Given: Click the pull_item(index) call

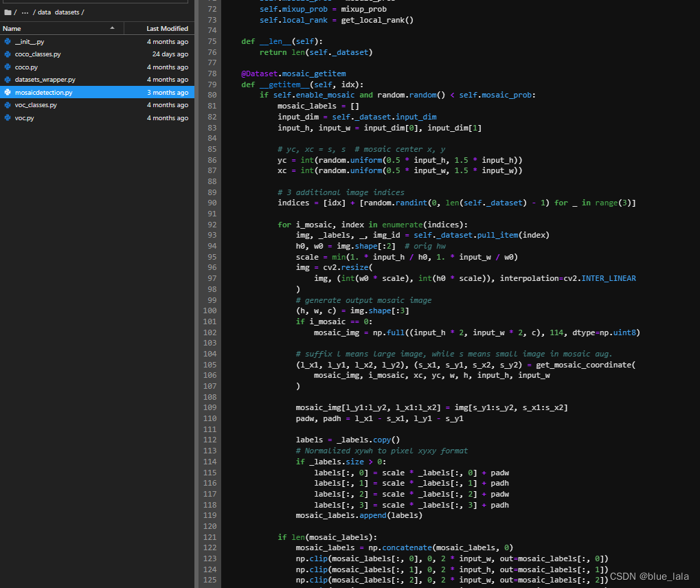Looking at the screenshot, I should 513,236.
